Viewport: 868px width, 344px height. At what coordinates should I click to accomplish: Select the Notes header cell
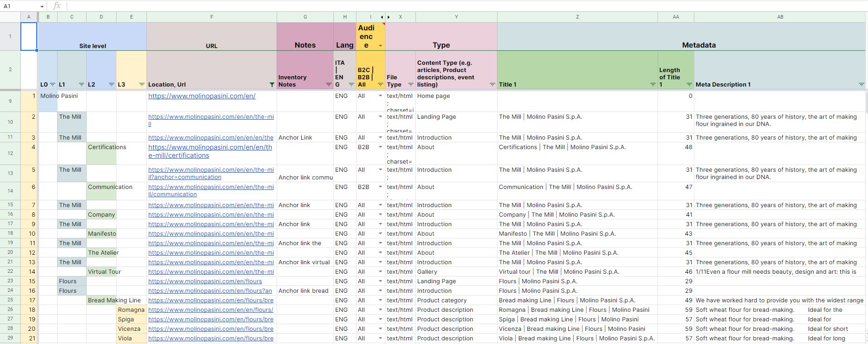coord(305,37)
